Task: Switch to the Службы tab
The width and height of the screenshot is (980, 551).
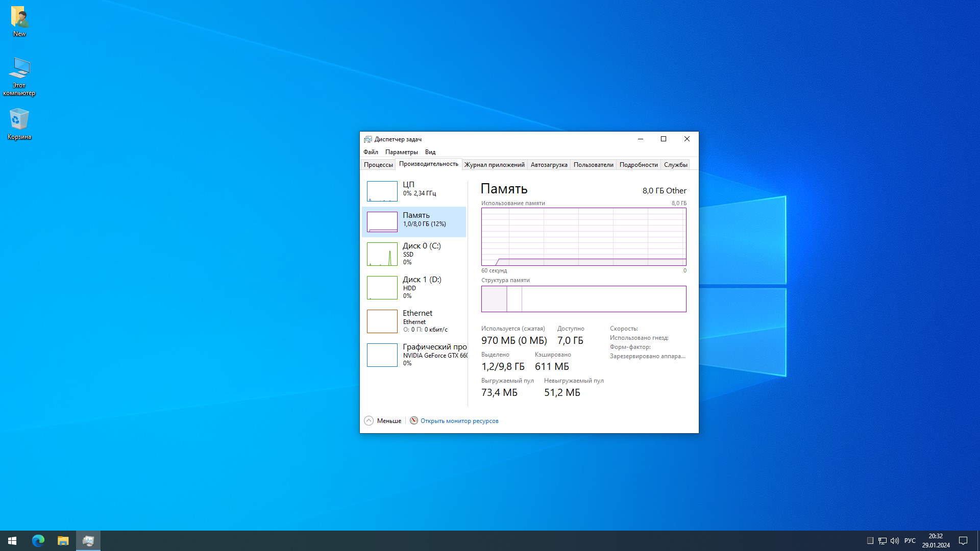Action: [x=675, y=165]
